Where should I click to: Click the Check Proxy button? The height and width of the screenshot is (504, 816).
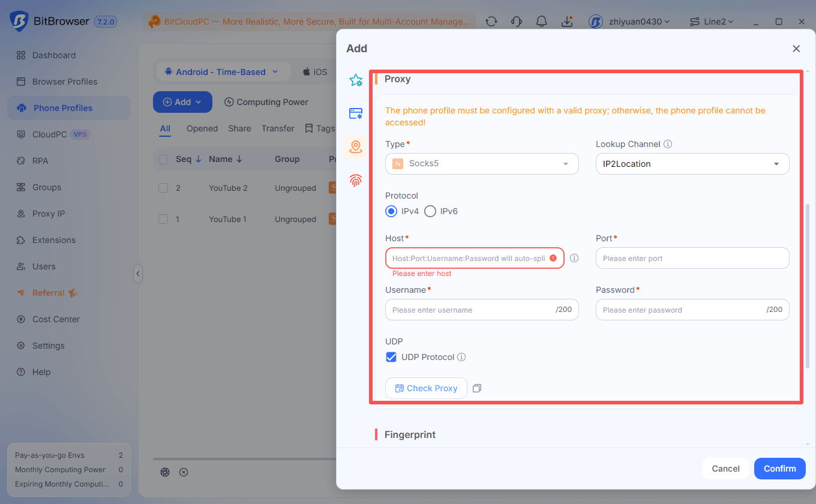point(426,388)
